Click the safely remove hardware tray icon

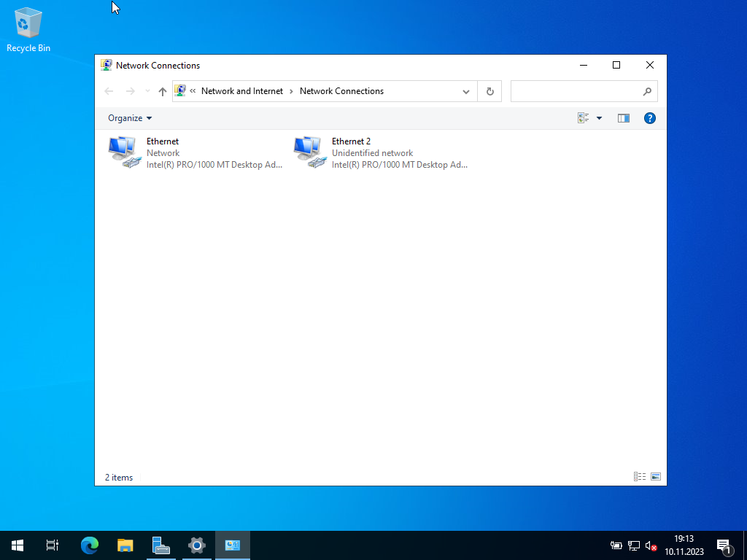(616, 545)
